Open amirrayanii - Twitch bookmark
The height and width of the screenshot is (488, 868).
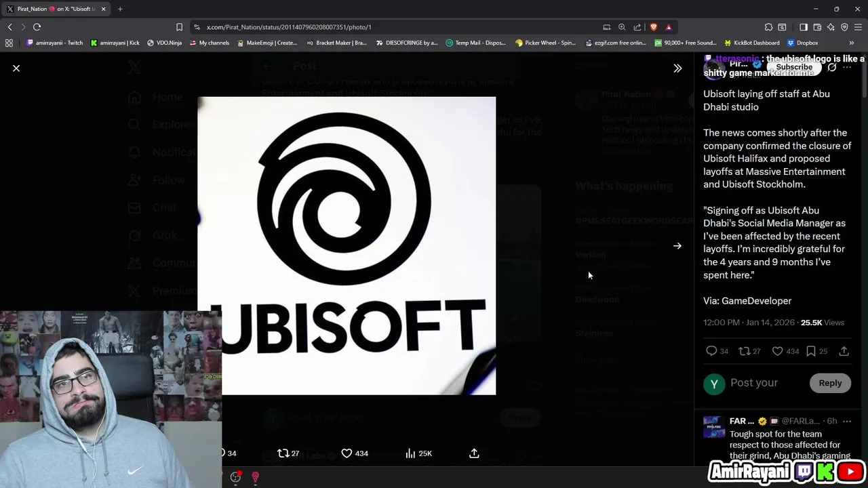click(x=54, y=43)
